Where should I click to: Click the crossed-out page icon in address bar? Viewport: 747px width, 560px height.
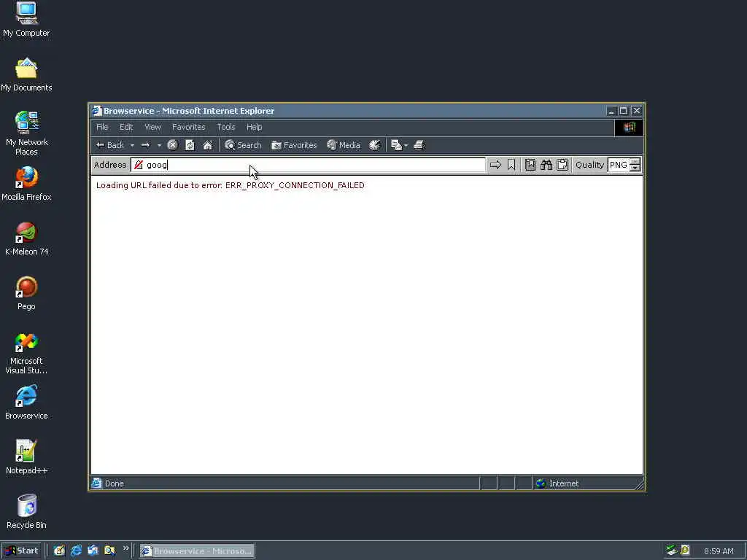tap(138, 165)
